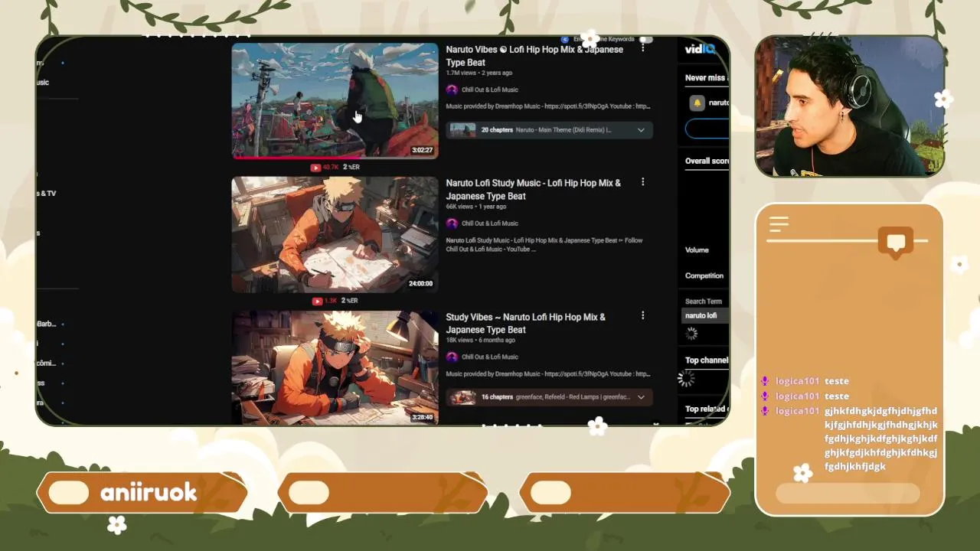
Task: Open more options for Naruto Lofi Study Music
Action: [642, 182]
